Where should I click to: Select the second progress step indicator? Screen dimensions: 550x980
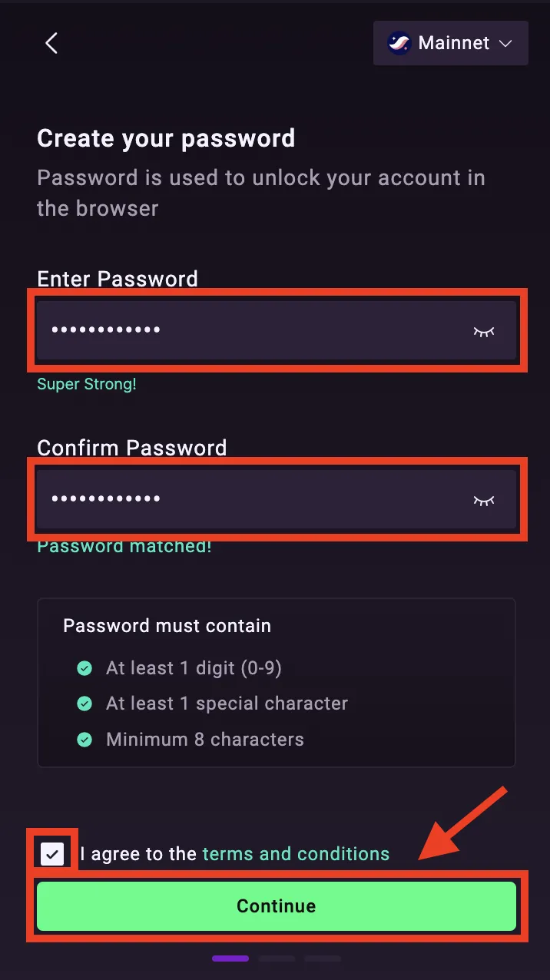(x=277, y=958)
